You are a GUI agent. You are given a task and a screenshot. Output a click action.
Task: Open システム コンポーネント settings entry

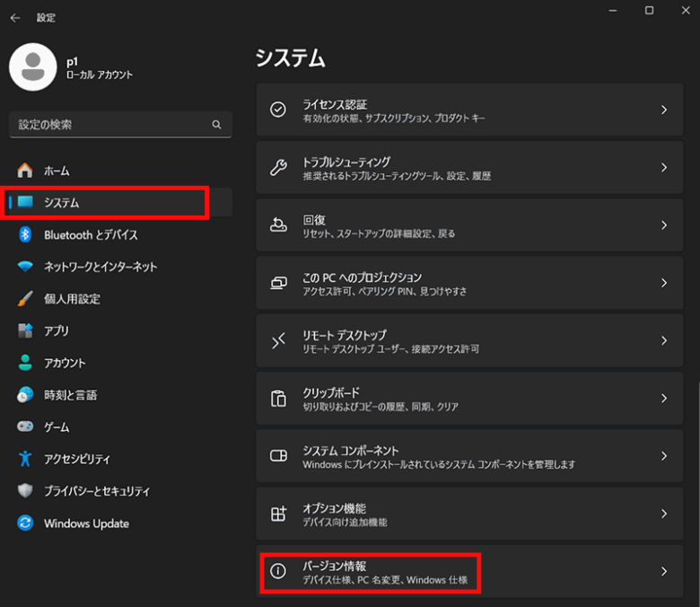(469, 455)
